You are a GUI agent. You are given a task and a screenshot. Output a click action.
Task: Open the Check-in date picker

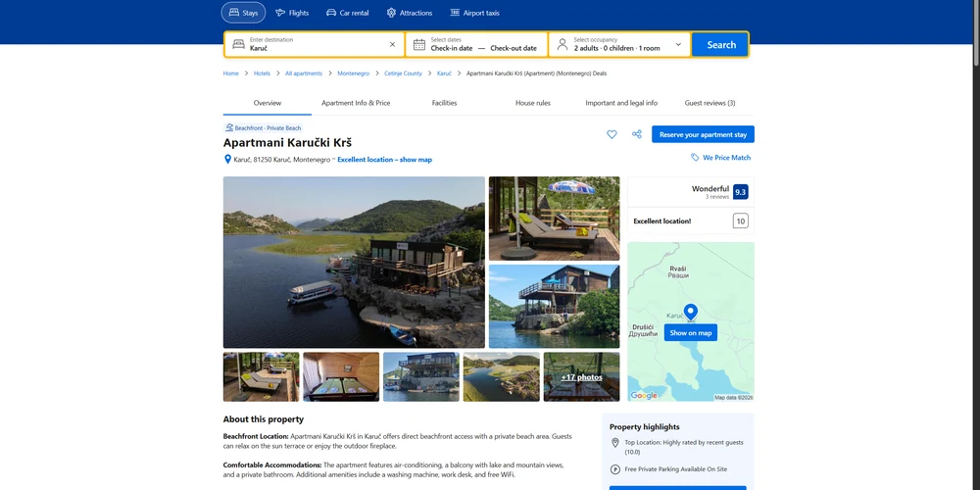451,48
